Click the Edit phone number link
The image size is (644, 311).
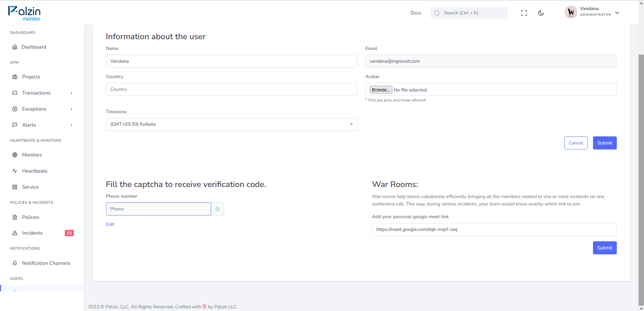click(x=110, y=224)
